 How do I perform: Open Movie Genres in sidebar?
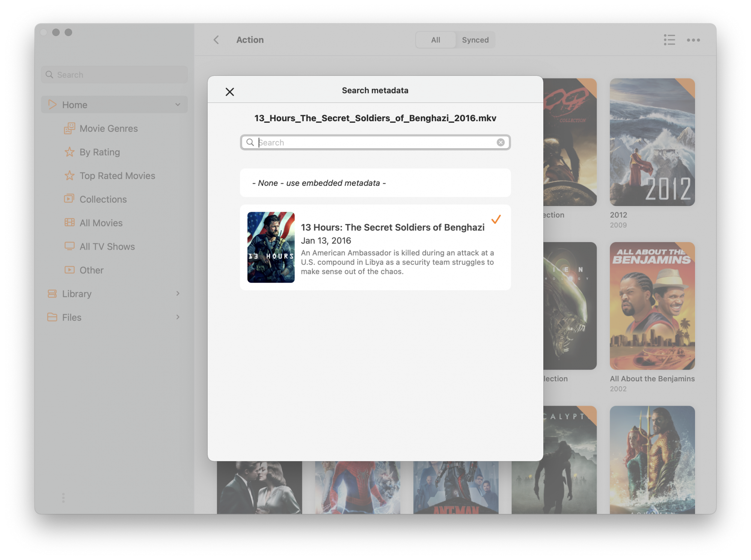coord(109,128)
